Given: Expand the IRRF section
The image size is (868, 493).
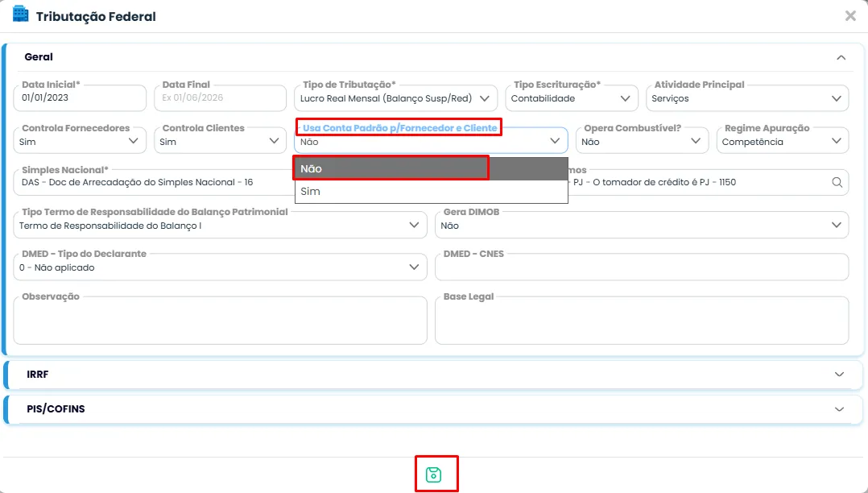Looking at the screenshot, I should [x=839, y=375].
